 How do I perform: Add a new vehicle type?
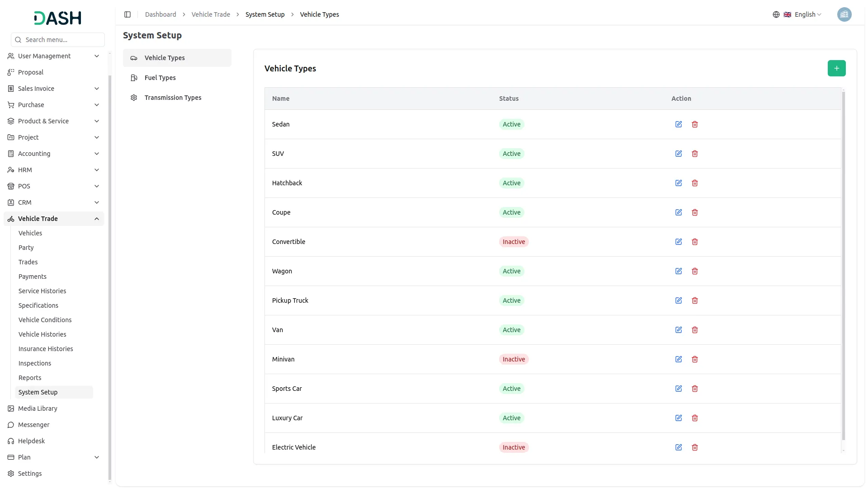point(836,68)
